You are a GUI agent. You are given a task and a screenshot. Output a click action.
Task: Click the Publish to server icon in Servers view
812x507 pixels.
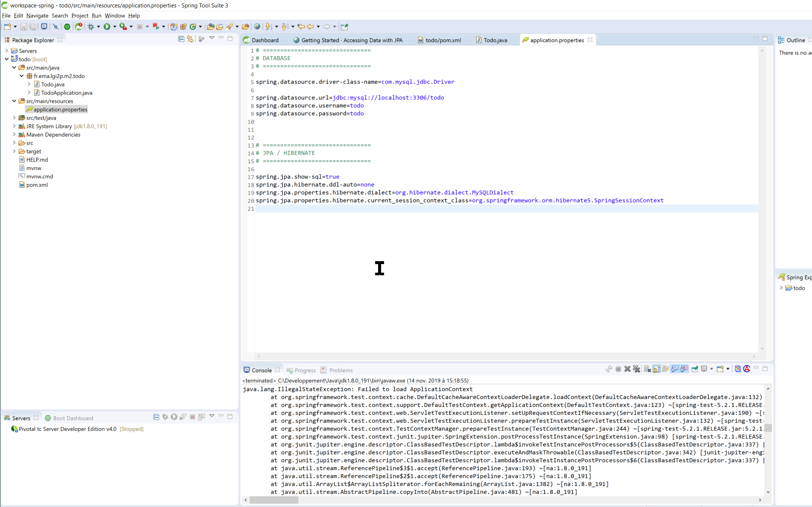[x=201, y=417]
